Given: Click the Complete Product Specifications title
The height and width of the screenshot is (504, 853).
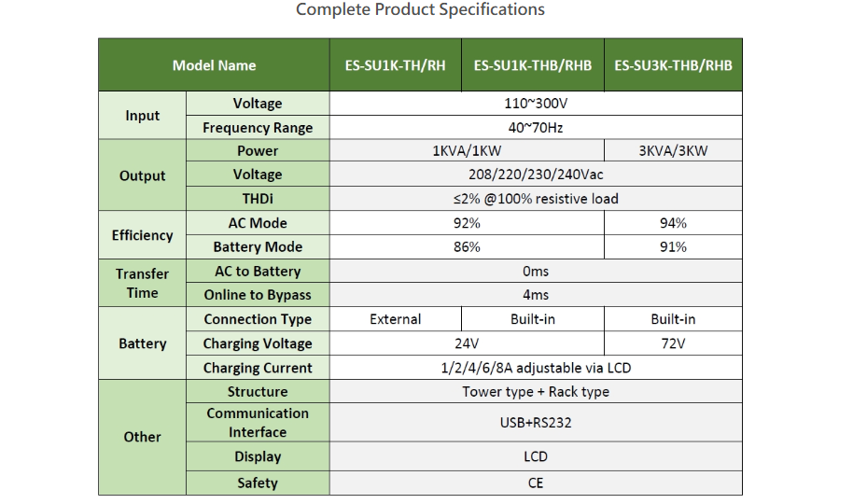Looking at the screenshot, I should [x=420, y=10].
